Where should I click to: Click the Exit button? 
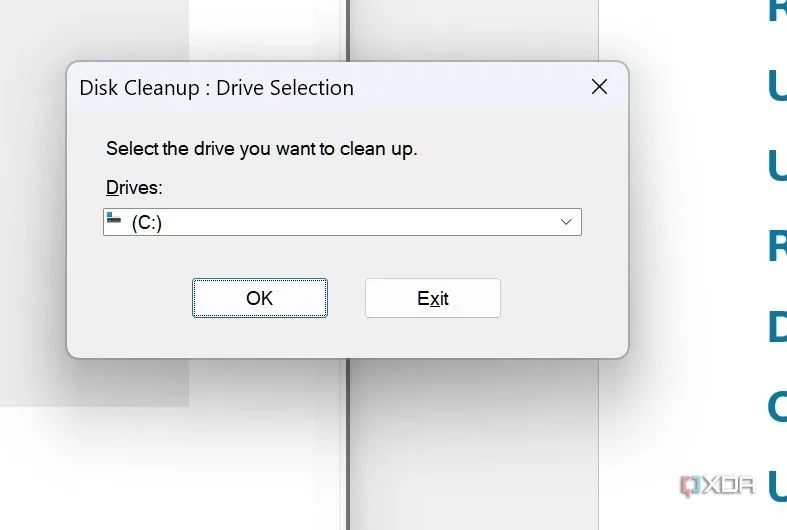tap(433, 298)
